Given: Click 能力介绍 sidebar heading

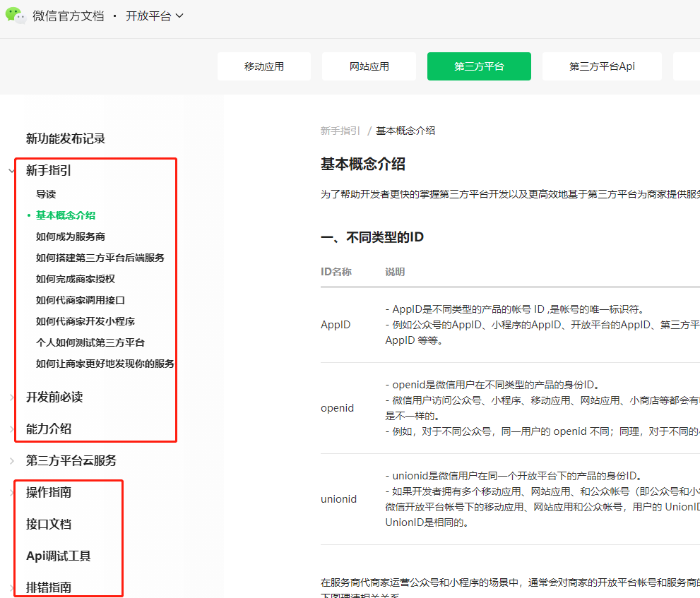Looking at the screenshot, I should point(49,429).
